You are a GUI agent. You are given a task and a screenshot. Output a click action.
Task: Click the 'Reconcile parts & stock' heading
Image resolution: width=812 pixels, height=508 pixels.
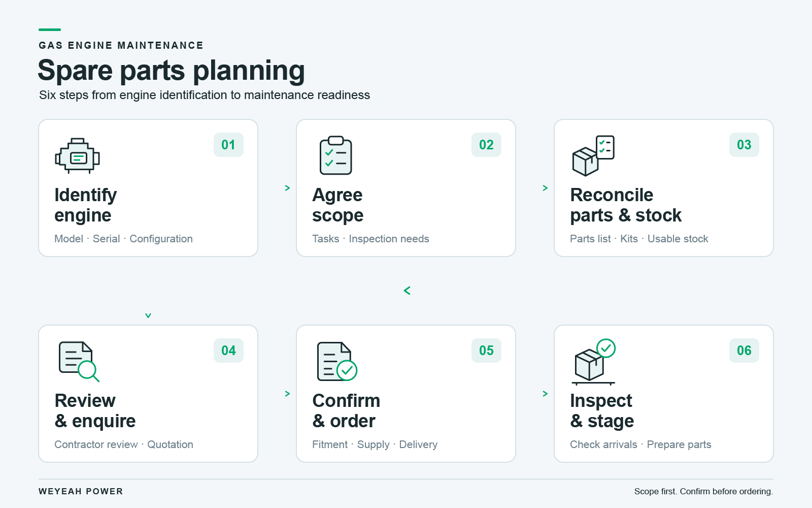point(626,205)
